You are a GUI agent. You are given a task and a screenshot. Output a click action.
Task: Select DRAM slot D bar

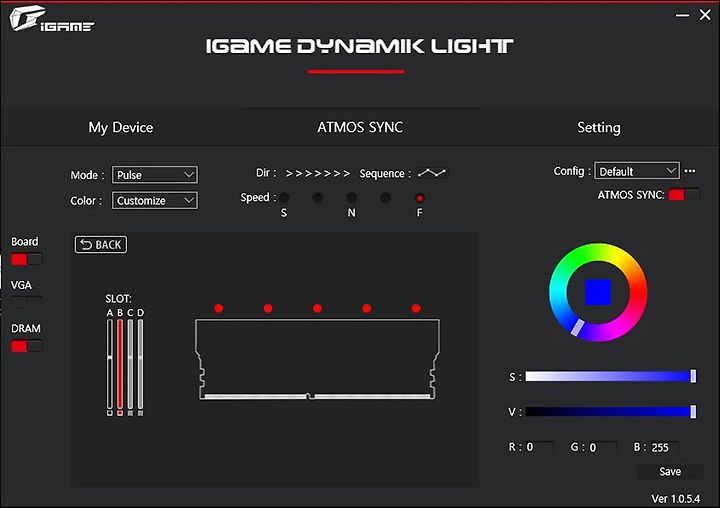(141, 366)
